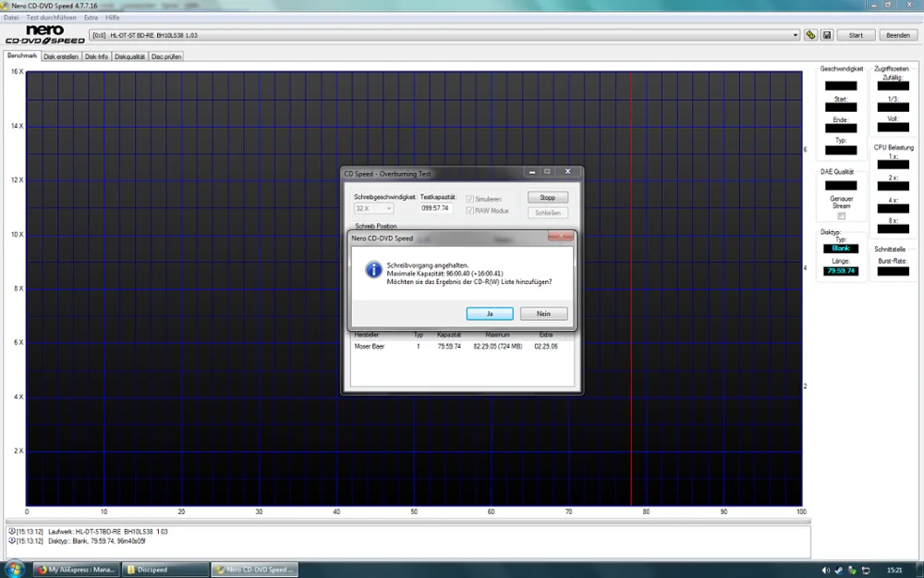
Task: Toggle the RAW Modus checkbox
Action: [469, 211]
